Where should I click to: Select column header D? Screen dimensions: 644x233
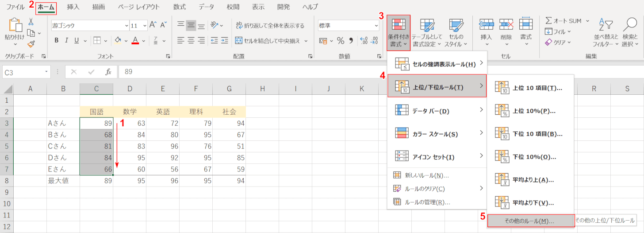coord(130,89)
